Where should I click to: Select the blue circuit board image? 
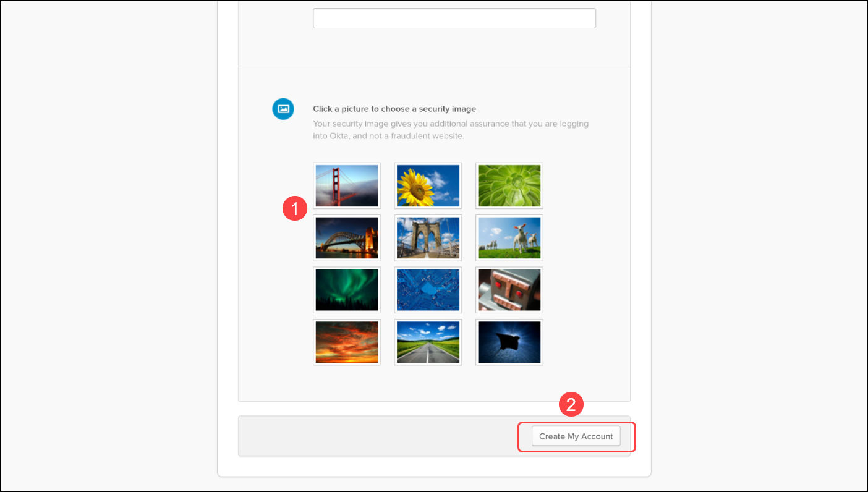click(x=428, y=290)
